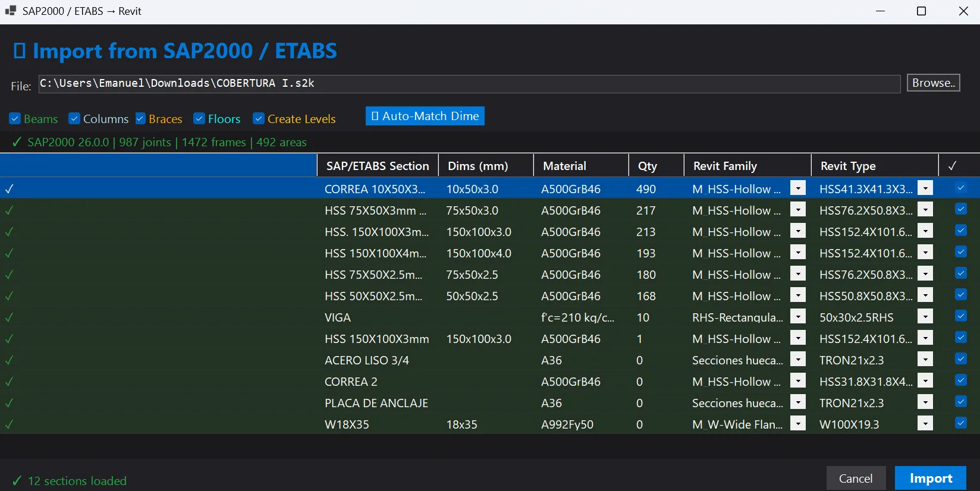Open Revit Type dropdown showing W100X19.3
Image resolution: width=980 pixels, height=491 pixels.
click(x=925, y=424)
